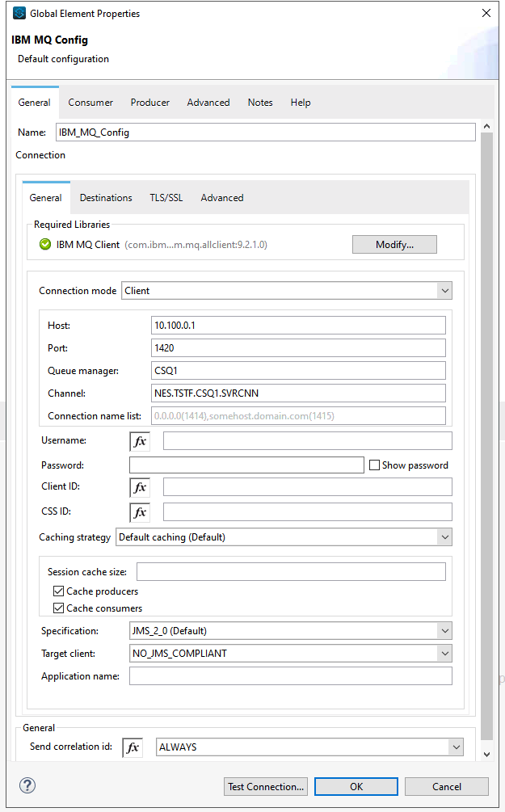Click the Port field showing 1420
This screenshot has height=812, width=505.
click(x=298, y=348)
